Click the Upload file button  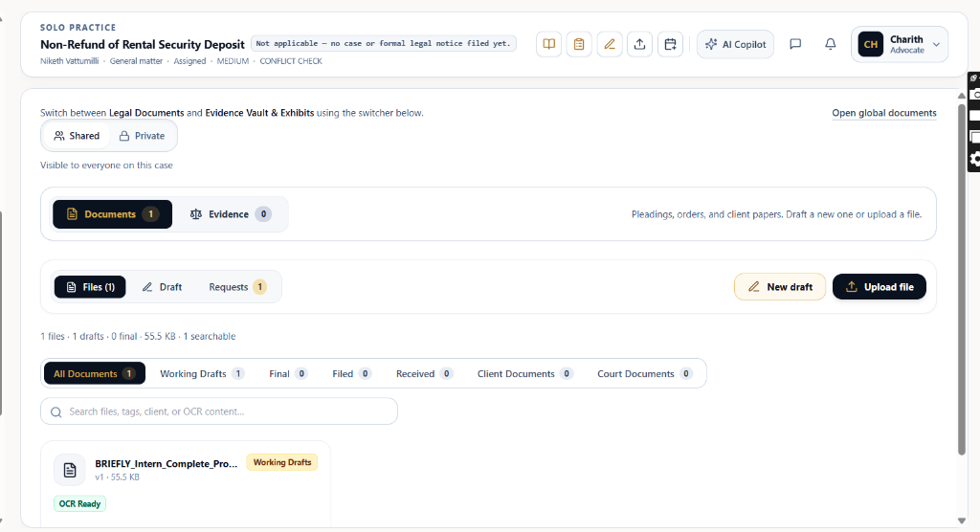(880, 287)
